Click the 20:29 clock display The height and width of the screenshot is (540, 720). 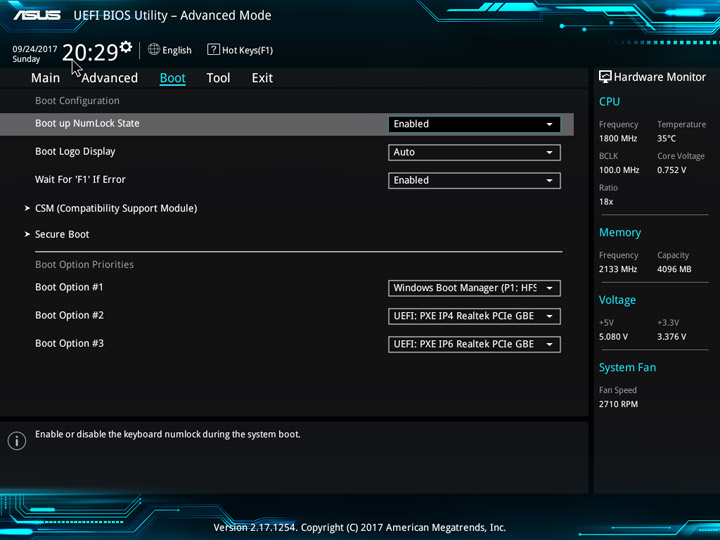[x=90, y=52]
